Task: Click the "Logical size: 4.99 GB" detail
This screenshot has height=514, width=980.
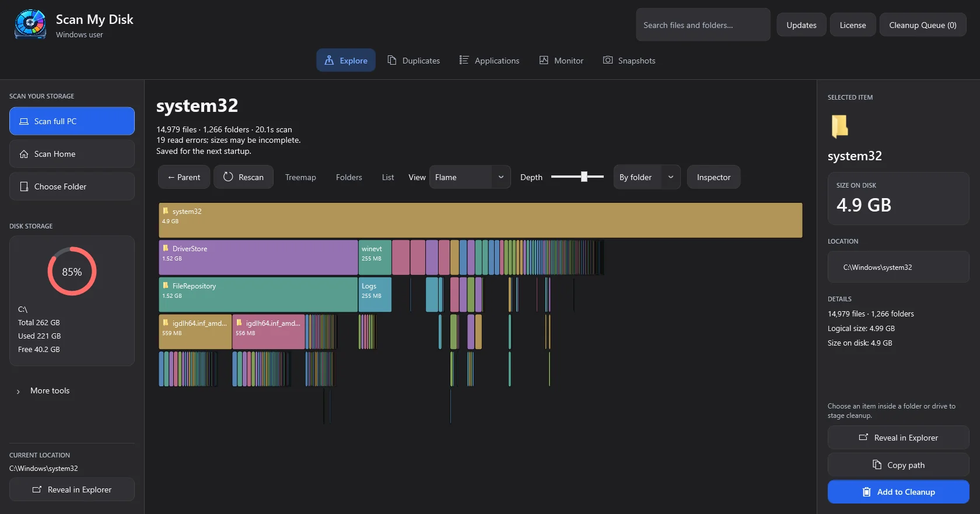Action: click(861, 328)
